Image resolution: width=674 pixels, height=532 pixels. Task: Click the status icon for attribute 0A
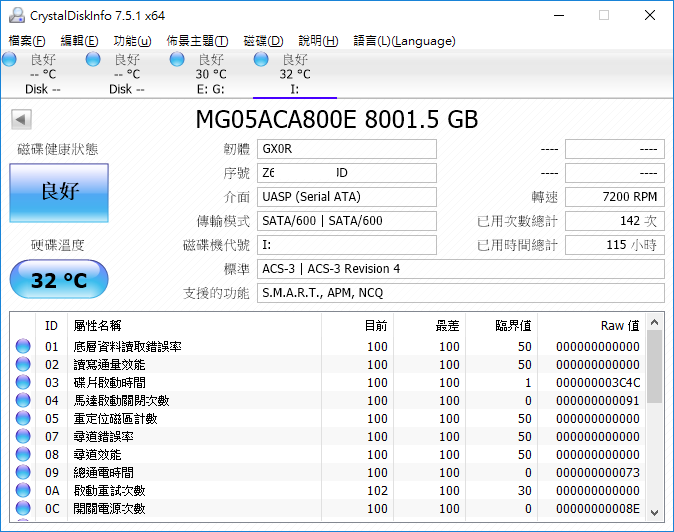point(23,490)
